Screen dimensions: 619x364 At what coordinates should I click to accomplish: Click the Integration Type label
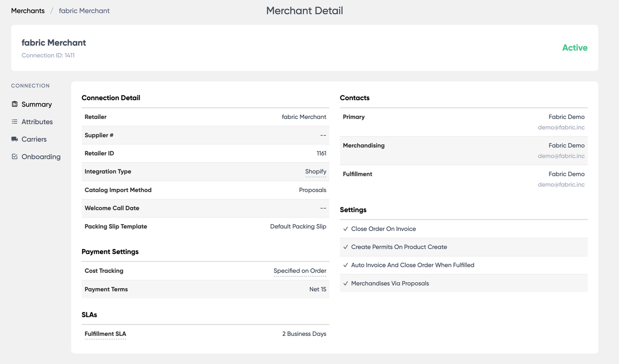(108, 172)
